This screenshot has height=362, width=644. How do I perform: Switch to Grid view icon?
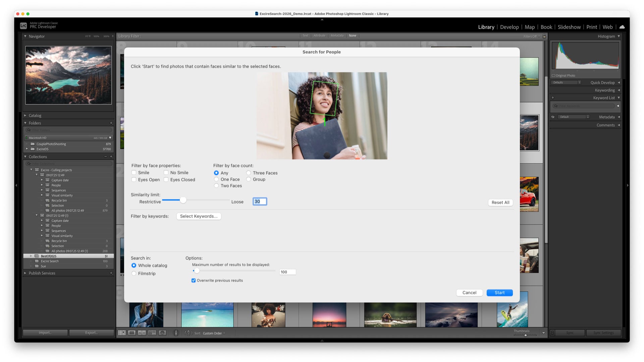pyautogui.click(x=122, y=333)
